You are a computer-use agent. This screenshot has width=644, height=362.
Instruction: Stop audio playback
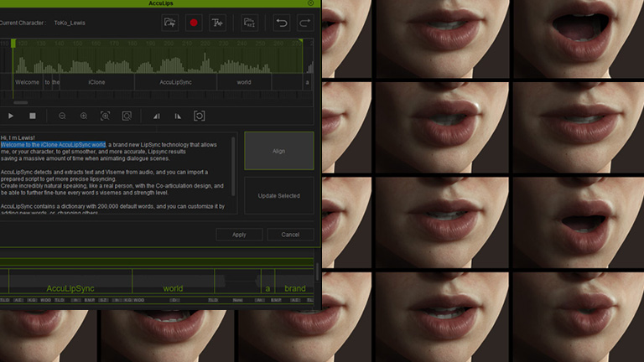tap(33, 116)
